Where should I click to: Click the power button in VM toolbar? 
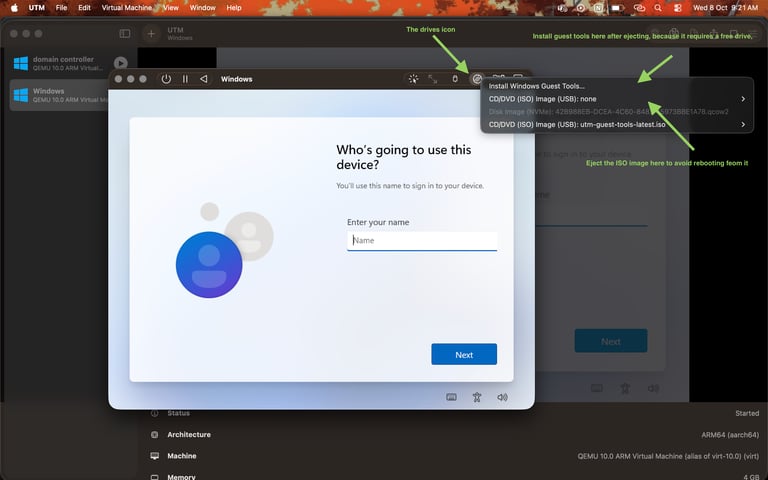pyautogui.click(x=166, y=79)
